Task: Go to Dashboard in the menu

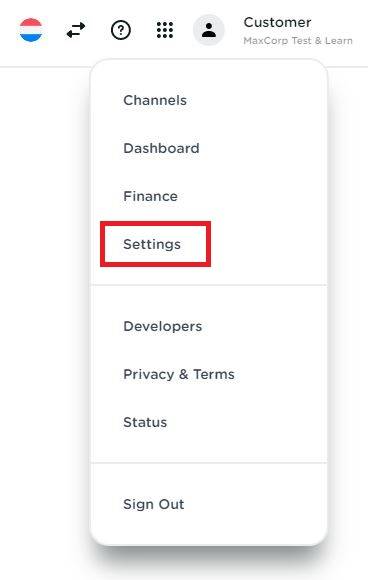Action: [161, 148]
